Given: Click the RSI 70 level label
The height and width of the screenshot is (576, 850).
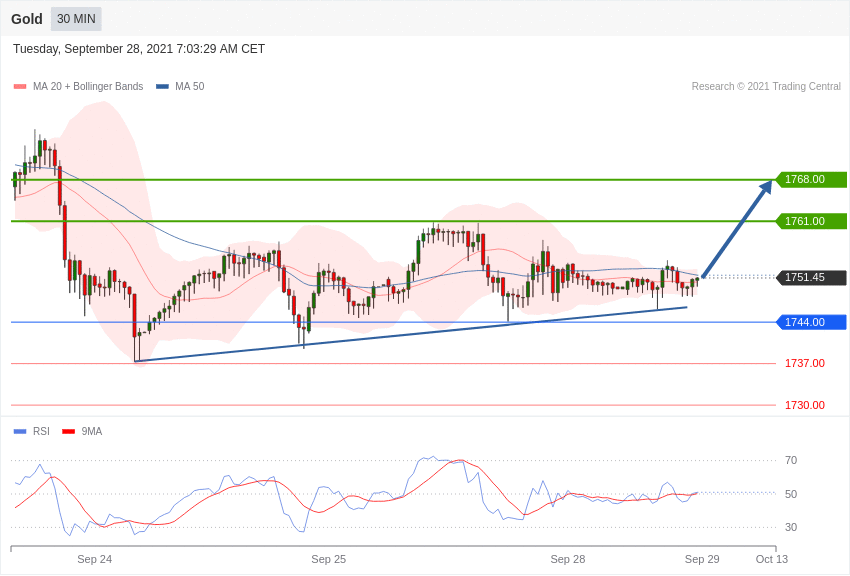Looking at the screenshot, I should click(x=791, y=461).
